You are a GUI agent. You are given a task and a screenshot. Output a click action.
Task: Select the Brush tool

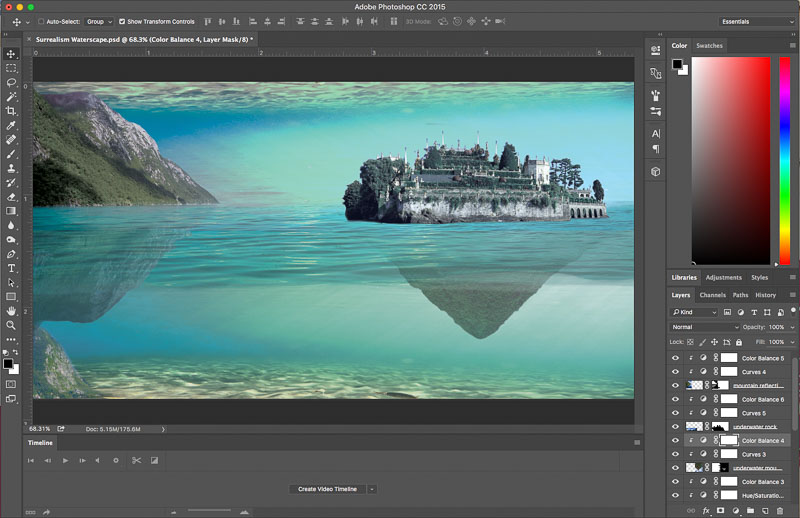(11, 154)
